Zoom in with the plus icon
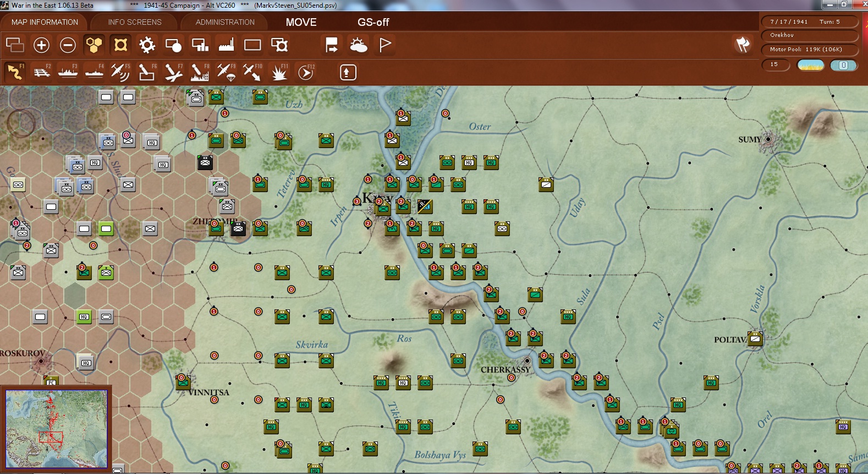 coord(41,45)
